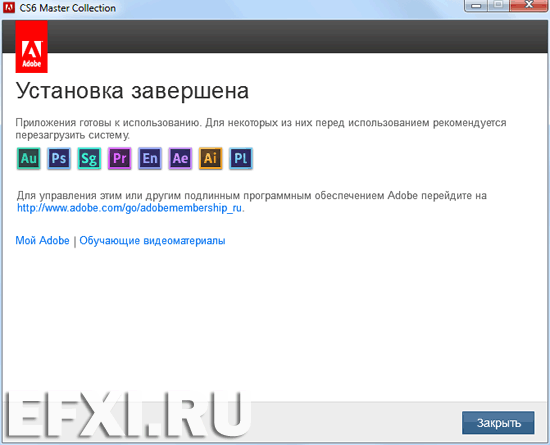Close the installer window via X
550x445 pixels.
[x=529, y=6]
